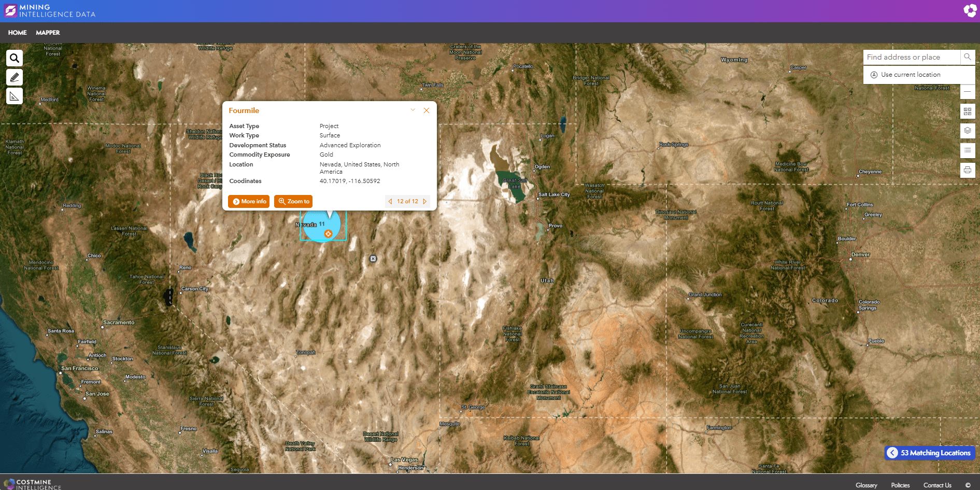Open the Contact Us footer link

coord(937,485)
